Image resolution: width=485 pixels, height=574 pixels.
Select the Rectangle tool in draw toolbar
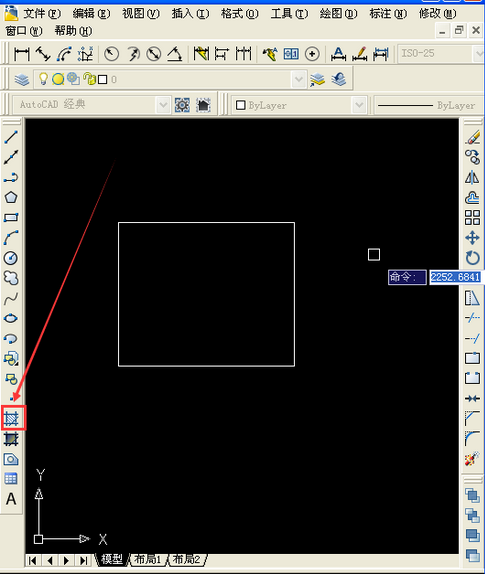(11, 218)
